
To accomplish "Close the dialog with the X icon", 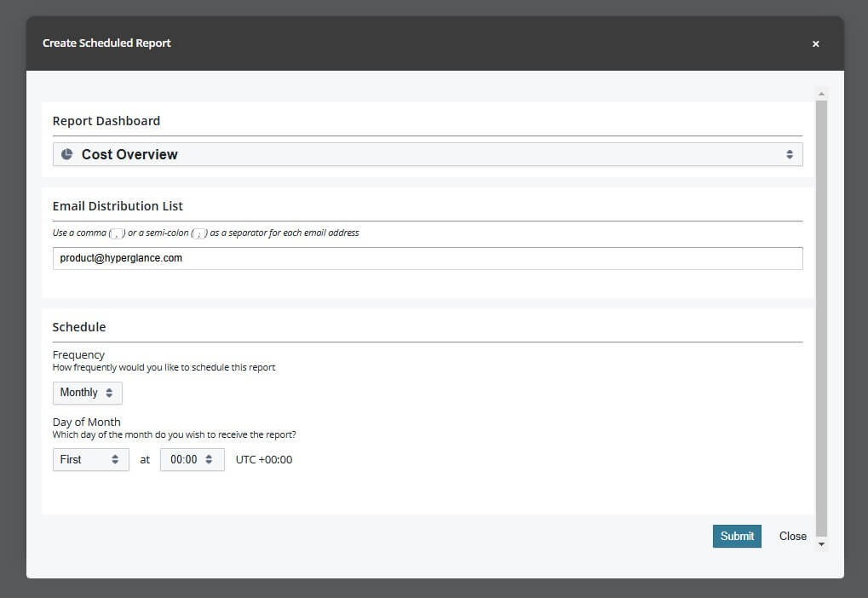I will coord(815,43).
